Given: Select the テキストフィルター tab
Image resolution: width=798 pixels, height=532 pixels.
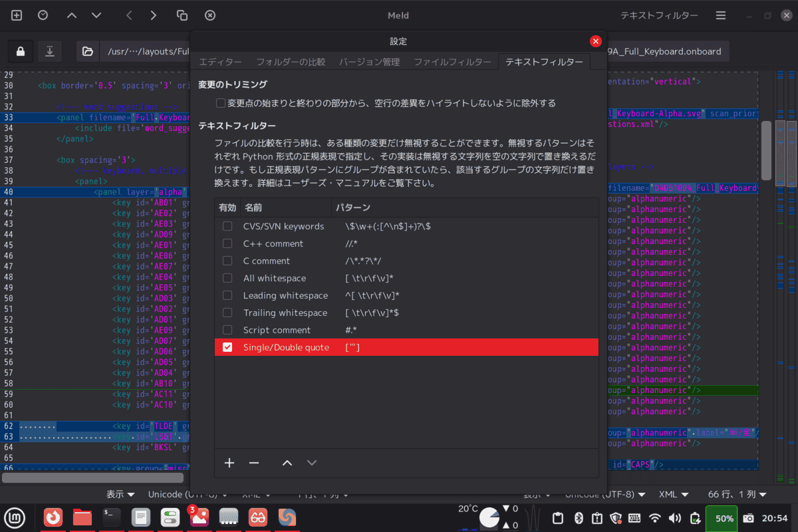Looking at the screenshot, I should pyautogui.click(x=544, y=62).
